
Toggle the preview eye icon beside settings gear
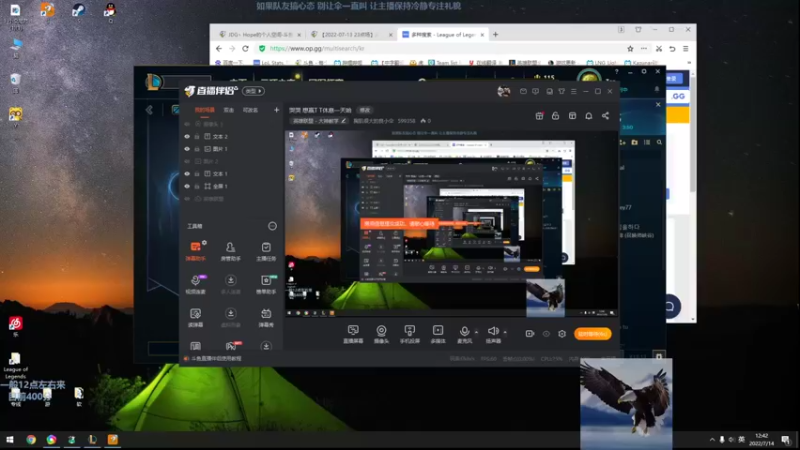click(x=546, y=334)
